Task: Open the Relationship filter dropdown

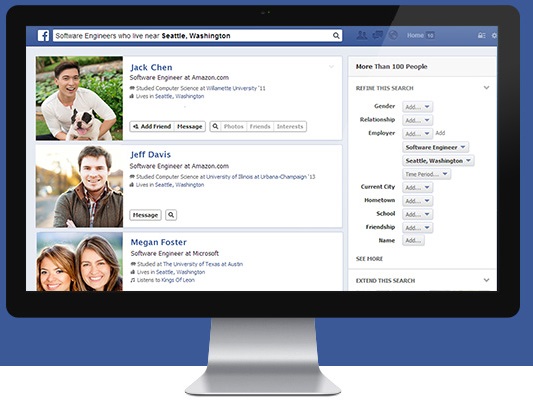Action: pos(417,120)
